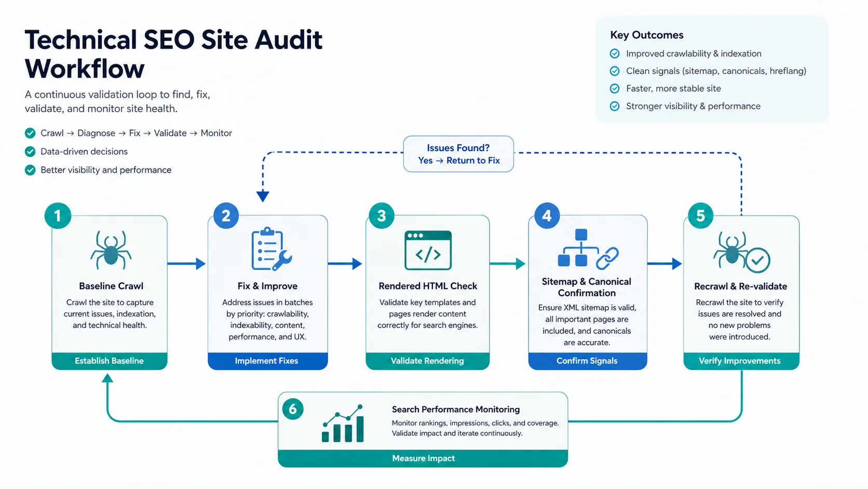Click the Establish Baseline footer label
The height and width of the screenshot is (489, 868).
point(109,361)
